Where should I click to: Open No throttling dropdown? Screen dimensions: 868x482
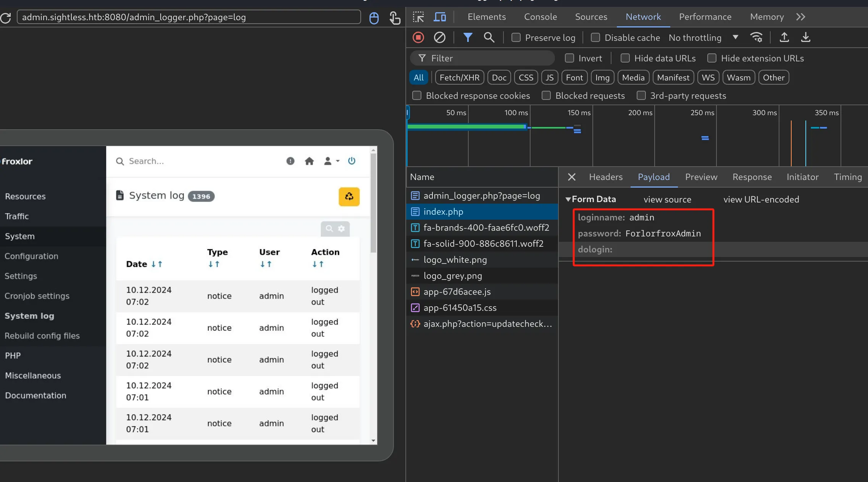pos(703,37)
